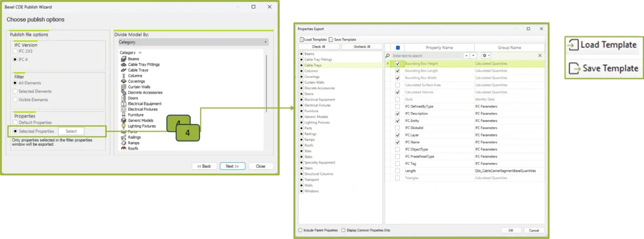
Task: Click the magnifier search icon in Properties Export
Action: coord(387,55)
